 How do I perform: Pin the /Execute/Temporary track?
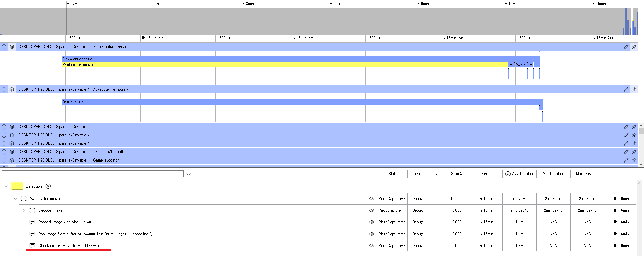pyautogui.click(x=634, y=90)
